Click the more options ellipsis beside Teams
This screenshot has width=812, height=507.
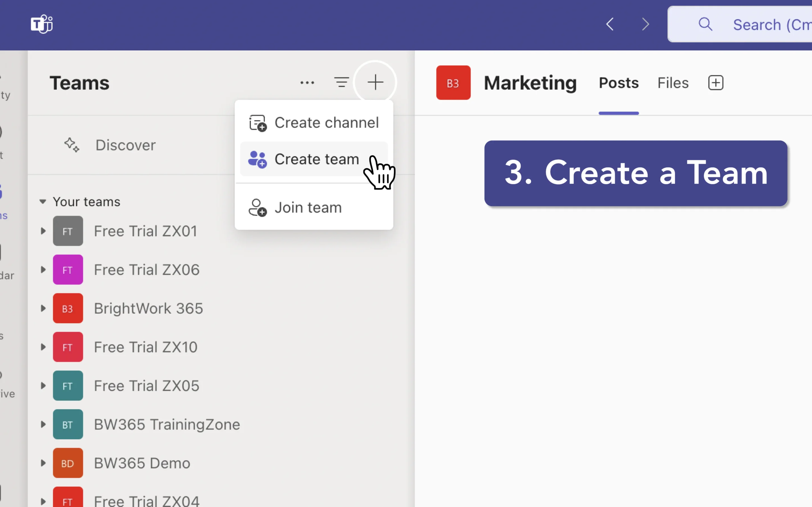click(307, 82)
